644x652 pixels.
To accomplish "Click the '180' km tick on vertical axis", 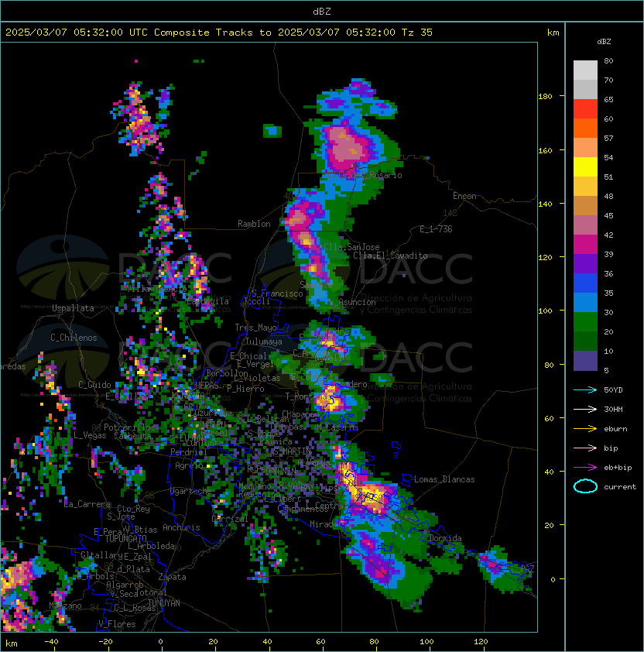I will [x=545, y=97].
